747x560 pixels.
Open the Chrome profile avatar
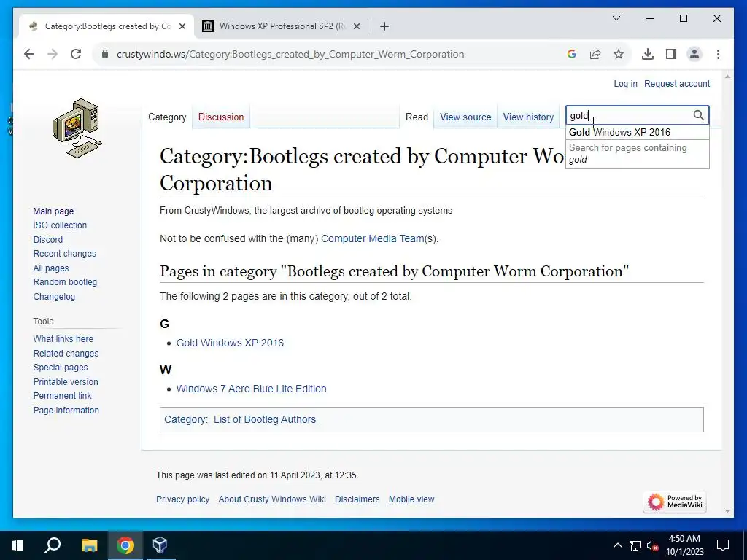pos(694,54)
